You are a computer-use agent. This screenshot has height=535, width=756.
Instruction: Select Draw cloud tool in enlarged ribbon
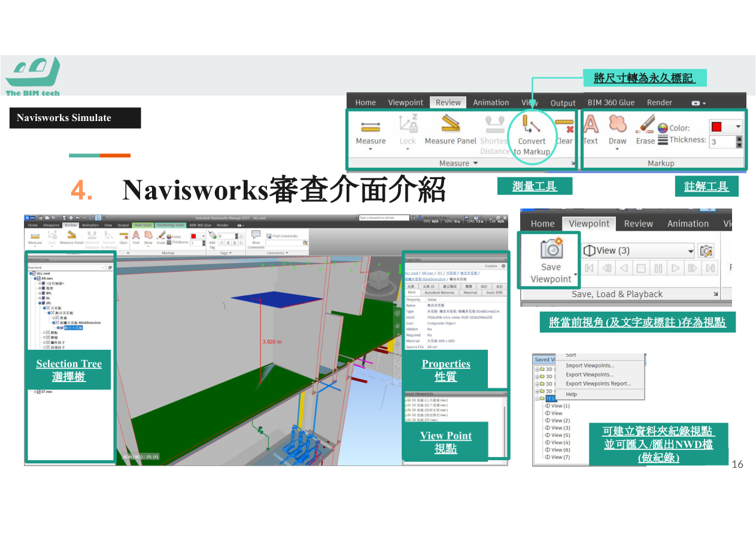pos(617,131)
